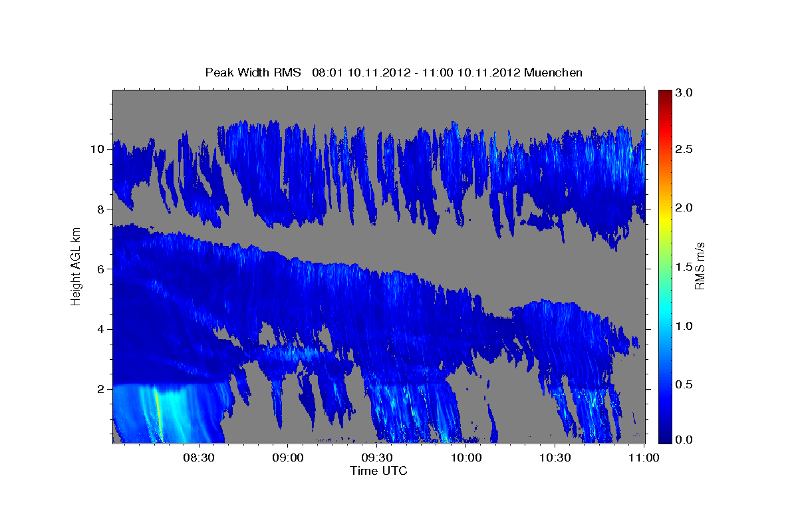The image size is (798, 532).
Task: Click the height axis label 10
Action: [98, 149]
